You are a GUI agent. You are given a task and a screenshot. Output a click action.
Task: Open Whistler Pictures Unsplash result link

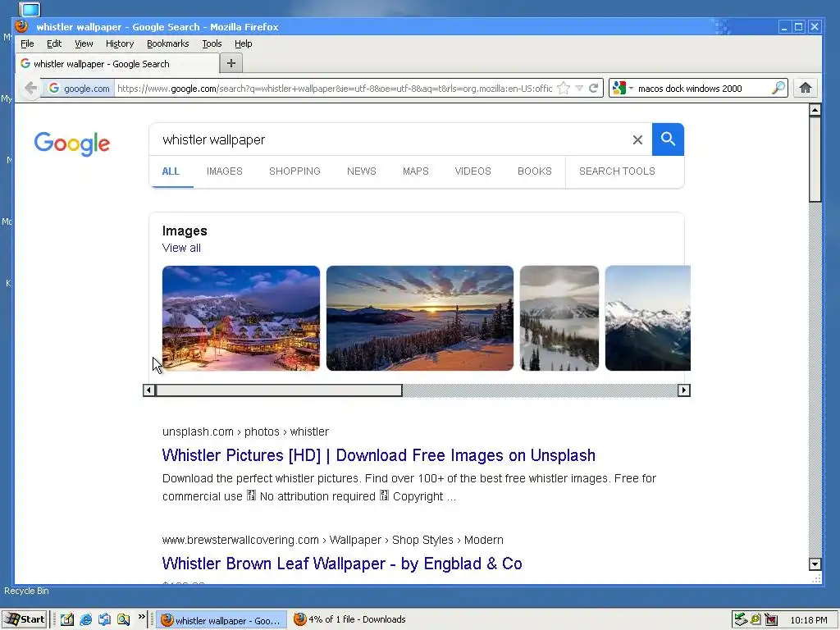[378, 455]
